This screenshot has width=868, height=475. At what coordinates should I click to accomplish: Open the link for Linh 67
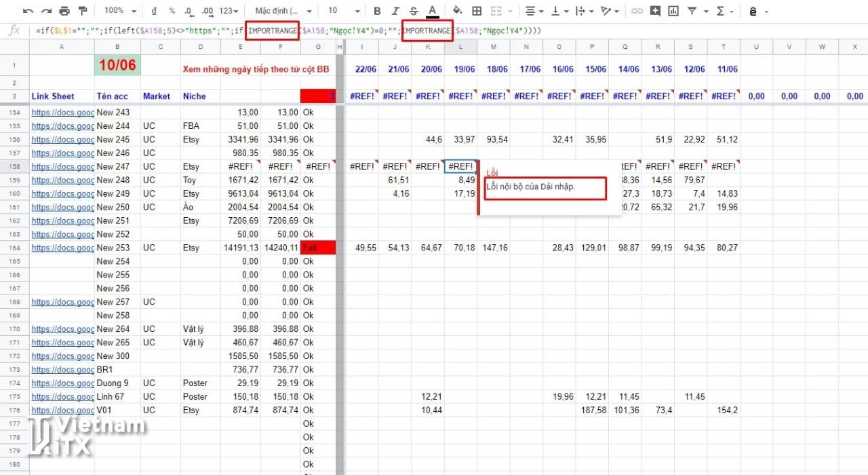click(x=62, y=396)
